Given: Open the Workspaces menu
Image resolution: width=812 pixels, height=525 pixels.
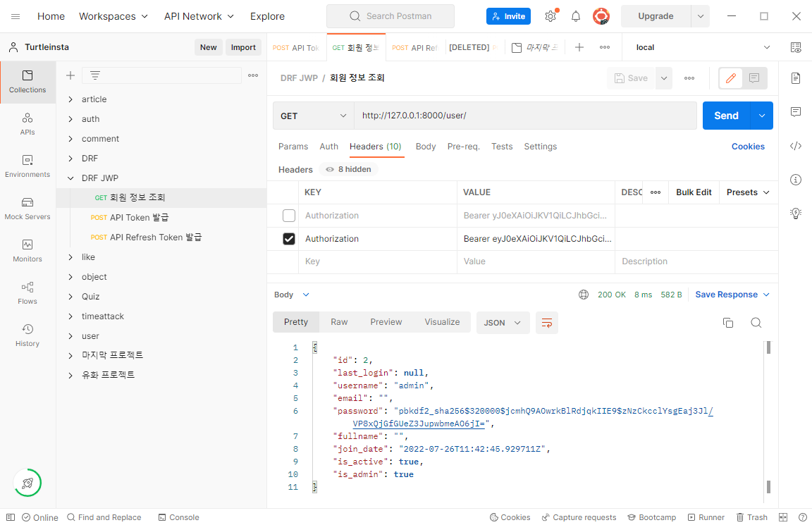Looking at the screenshot, I should tap(113, 17).
